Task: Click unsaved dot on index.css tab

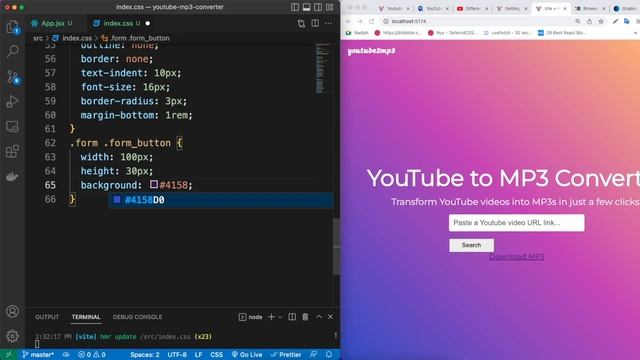Action: pos(148,24)
